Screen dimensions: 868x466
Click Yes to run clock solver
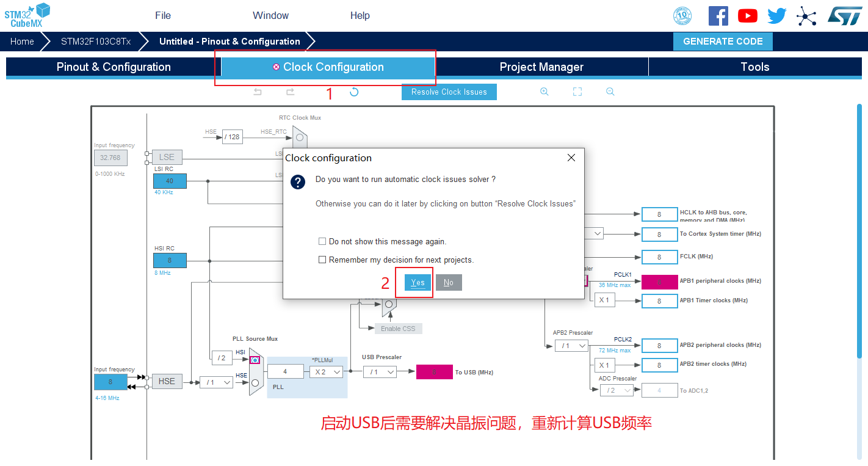point(418,282)
